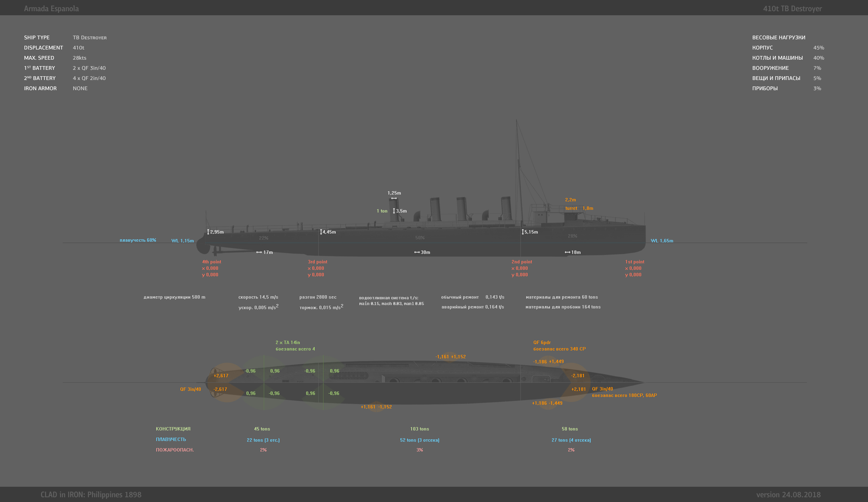
Task: Click the vertical arrow beside 4,45m
Action: 321,232
